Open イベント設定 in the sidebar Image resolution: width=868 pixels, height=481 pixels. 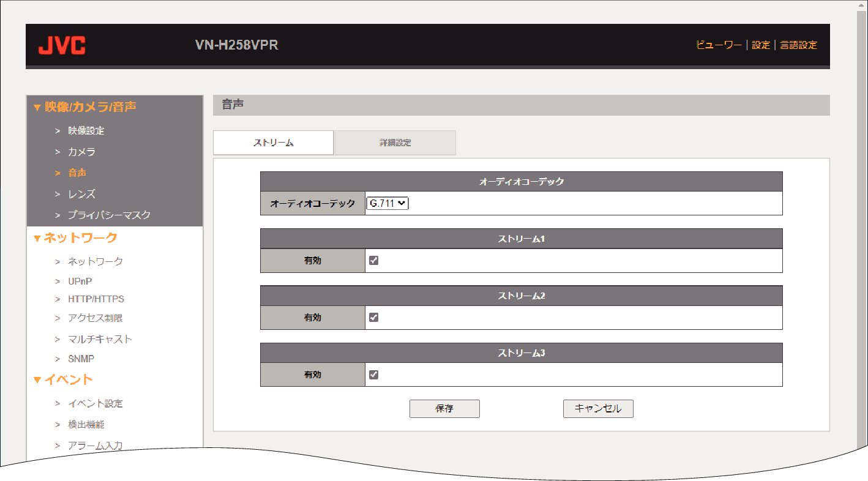pyautogui.click(x=95, y=404)
